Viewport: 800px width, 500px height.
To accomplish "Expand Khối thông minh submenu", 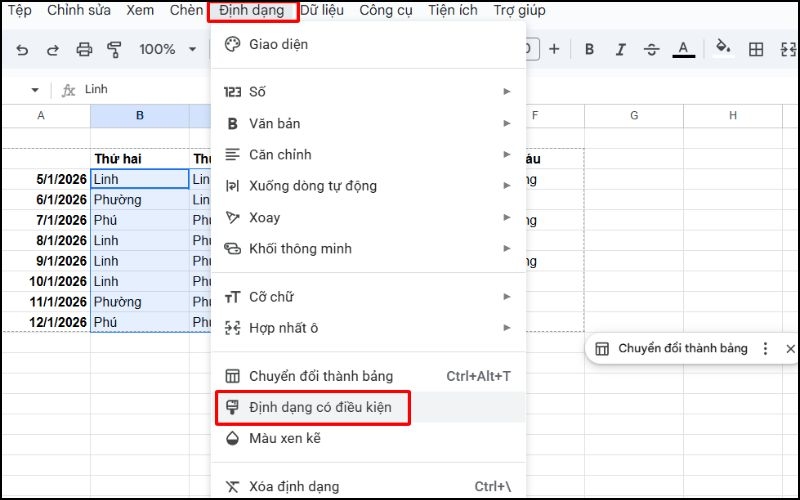I will click(368, 248).
